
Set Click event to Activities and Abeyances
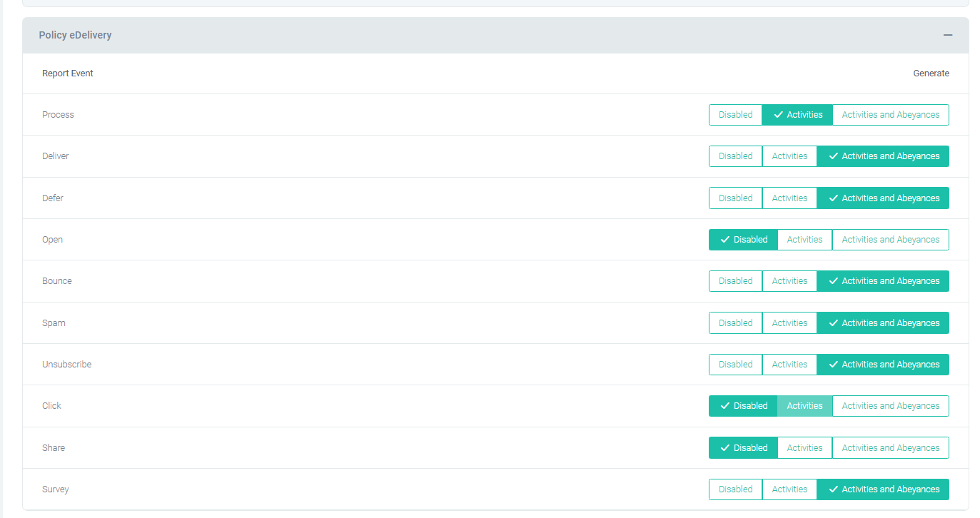tap(890, 405)
